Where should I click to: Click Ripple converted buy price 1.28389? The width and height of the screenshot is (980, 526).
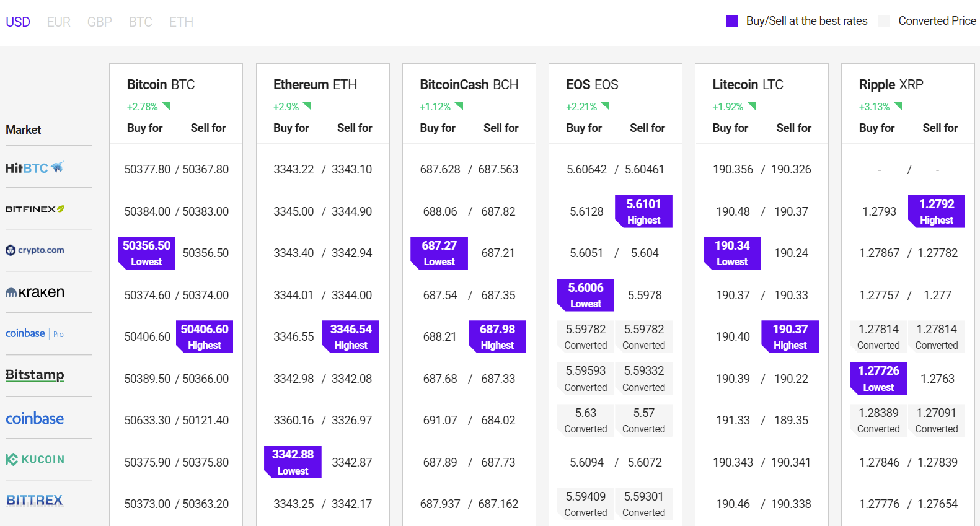point(878,420)
